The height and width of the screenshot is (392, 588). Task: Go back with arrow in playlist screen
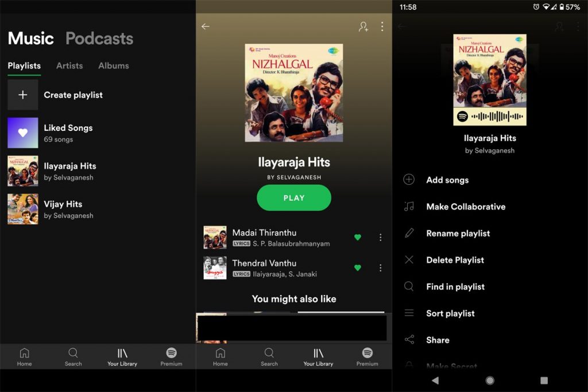(206, 26)
